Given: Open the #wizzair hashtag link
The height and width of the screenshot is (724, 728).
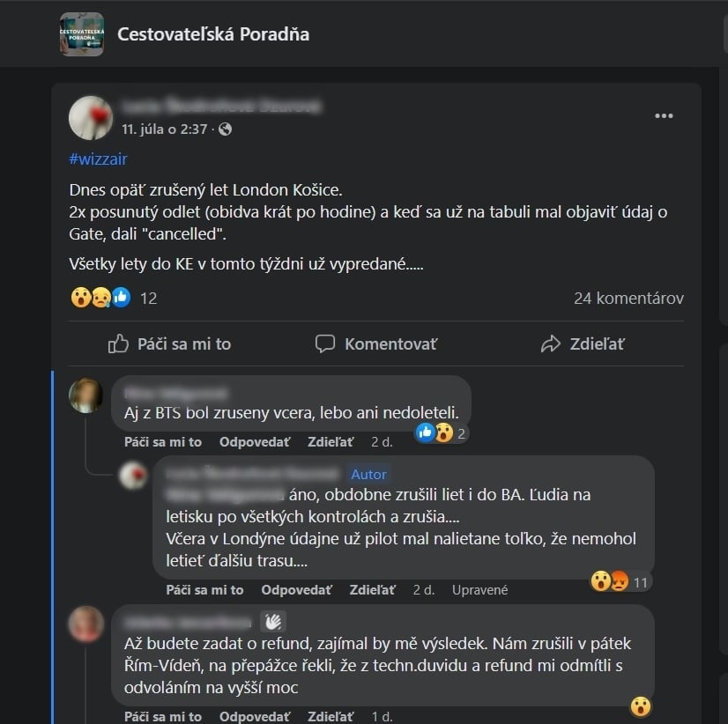Looking at the screenshot, I should coord(98,159).
